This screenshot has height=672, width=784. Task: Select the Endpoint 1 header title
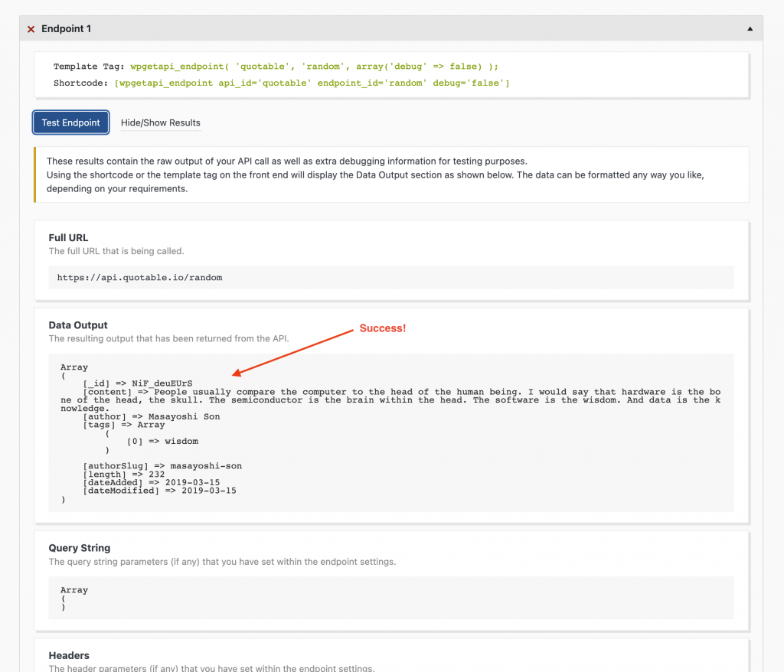(66, 28)
